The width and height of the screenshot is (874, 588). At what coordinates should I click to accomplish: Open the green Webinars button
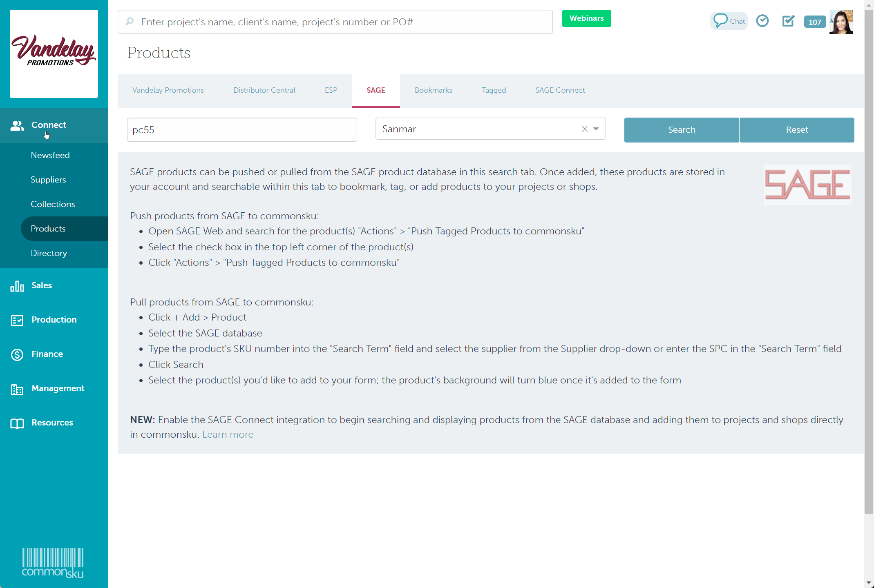point(586,18)
